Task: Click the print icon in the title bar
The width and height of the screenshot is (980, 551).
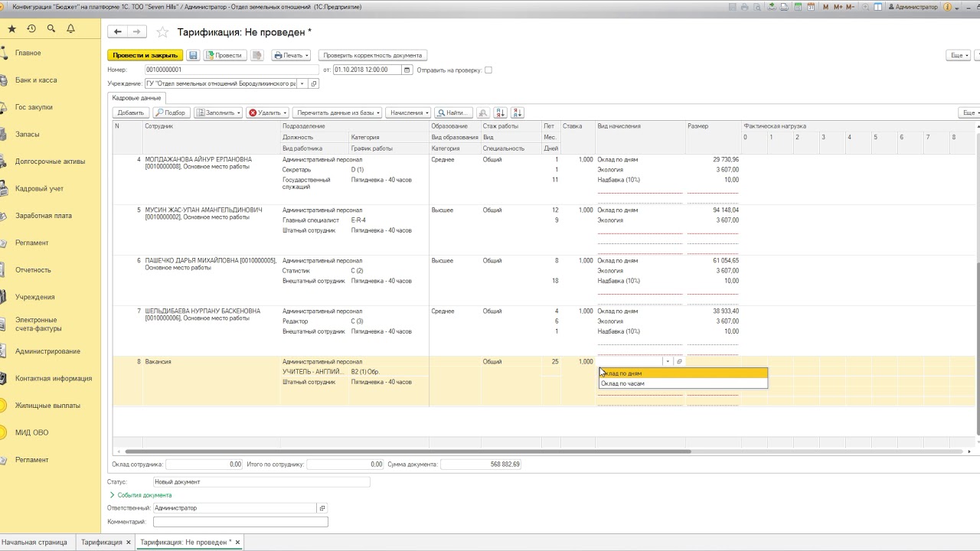Action: (745, 7)
